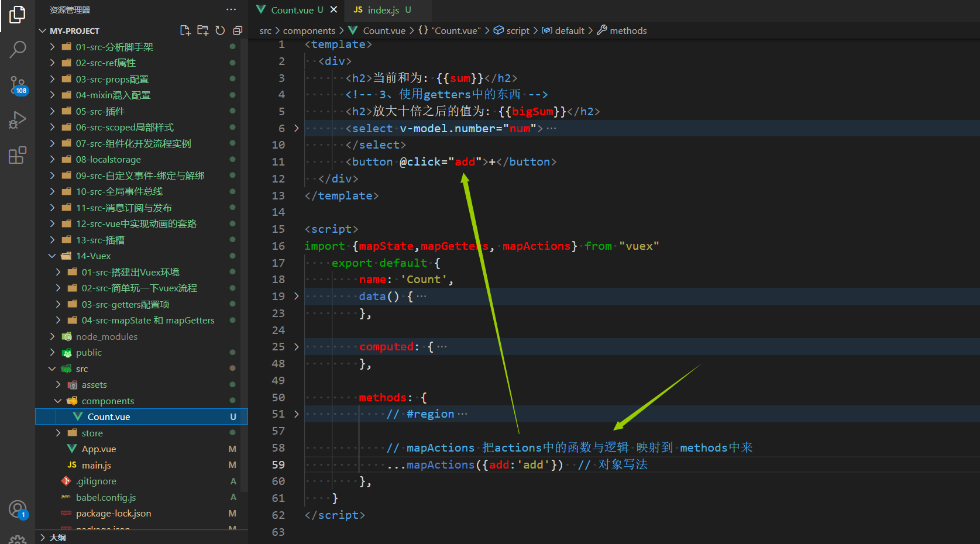This screenshot has width=980, height=544.
Task: Open the Run and Debug view
Action: 18,120
